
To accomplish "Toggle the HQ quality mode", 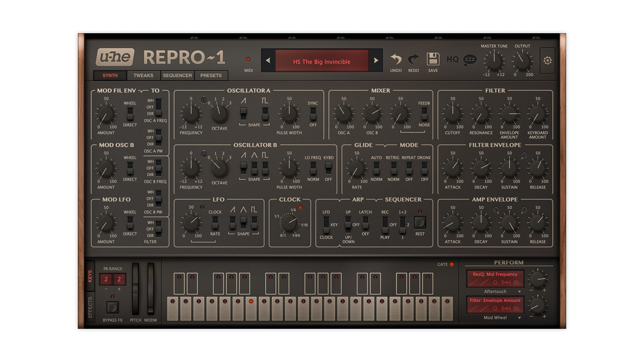I will click(452, 60).
